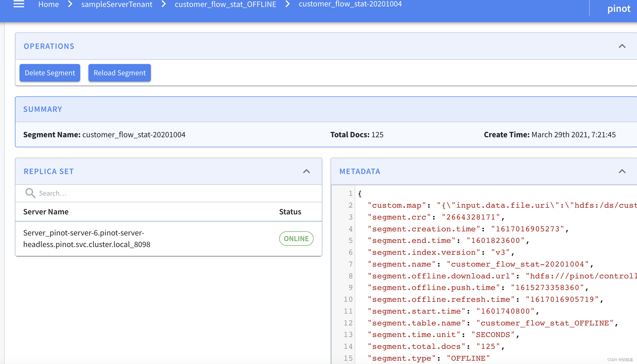Sort by the Server Name column header
This screenshot has width=637, height=364.
(x=46, y=212)
